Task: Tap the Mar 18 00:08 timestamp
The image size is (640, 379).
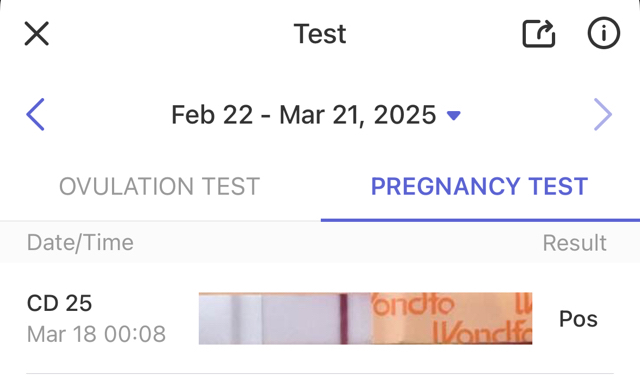Action: [96, 334]
